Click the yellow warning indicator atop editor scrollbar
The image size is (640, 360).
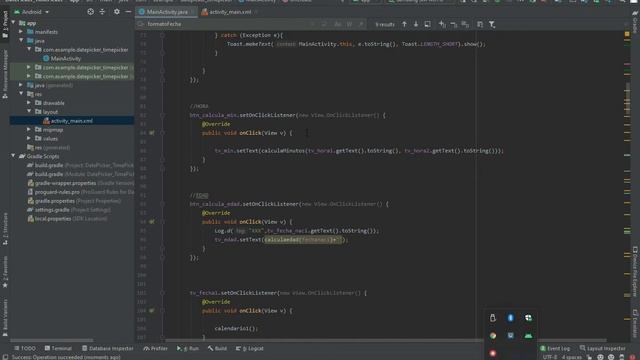tap(627, 34)
